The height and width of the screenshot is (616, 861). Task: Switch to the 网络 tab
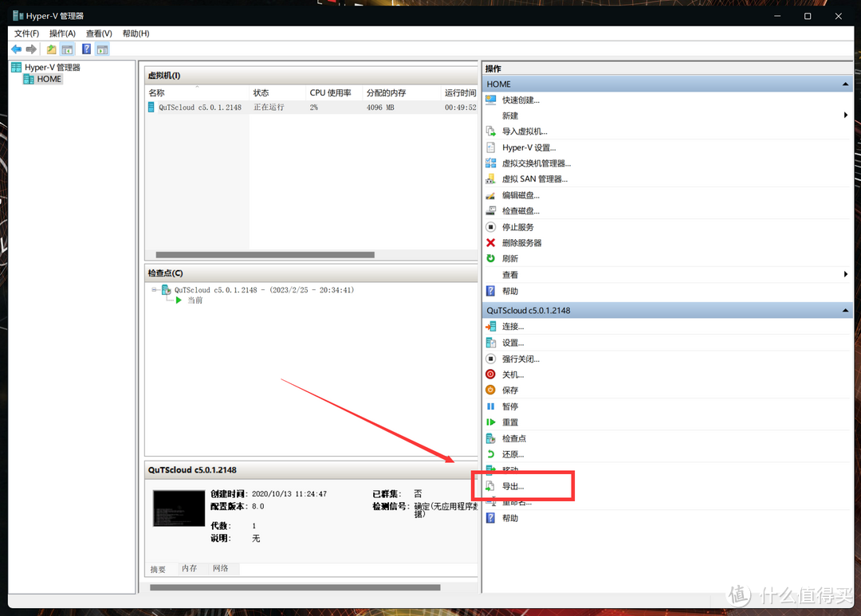221,569
